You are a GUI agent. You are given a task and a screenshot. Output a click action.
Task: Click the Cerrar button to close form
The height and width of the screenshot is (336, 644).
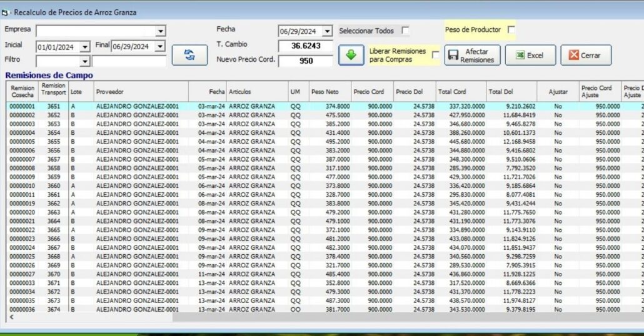585,56
